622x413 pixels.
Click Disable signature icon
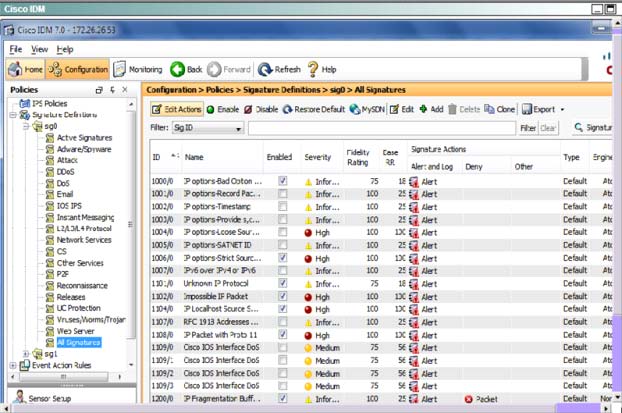248,109
